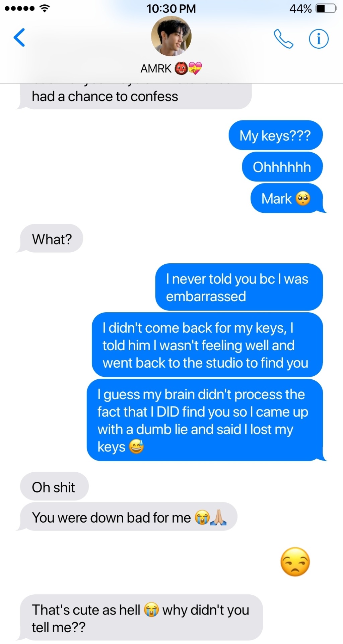Open conversation info icon
Viewport: 343px width, 644px height.
tap(319, 39)
